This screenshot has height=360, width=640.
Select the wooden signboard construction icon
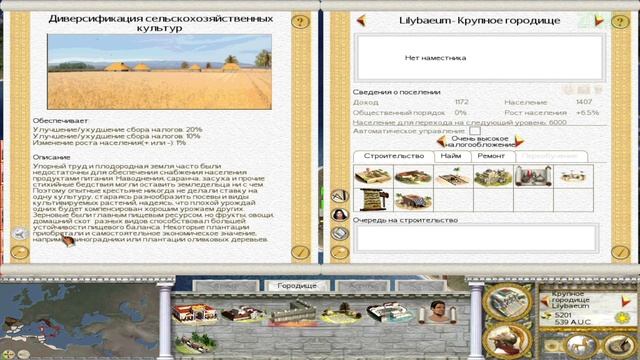coord(373,200)
